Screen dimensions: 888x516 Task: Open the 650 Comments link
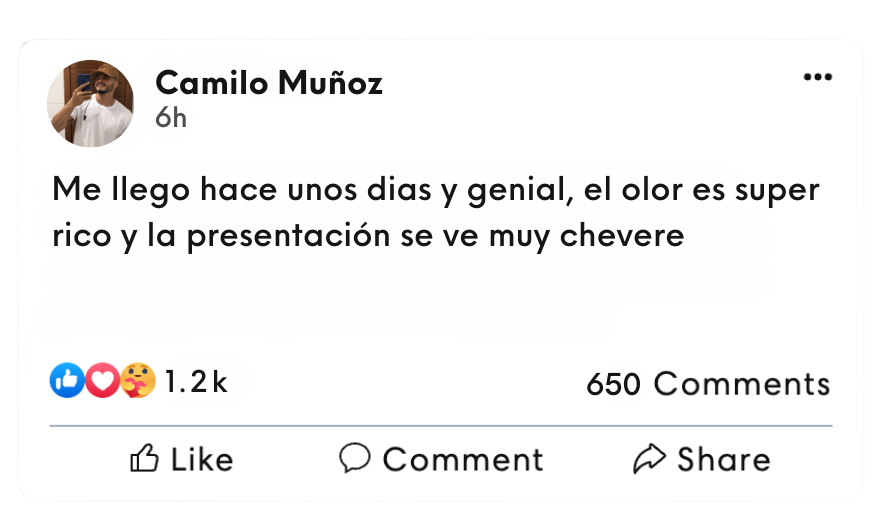[x=708, y=384]
